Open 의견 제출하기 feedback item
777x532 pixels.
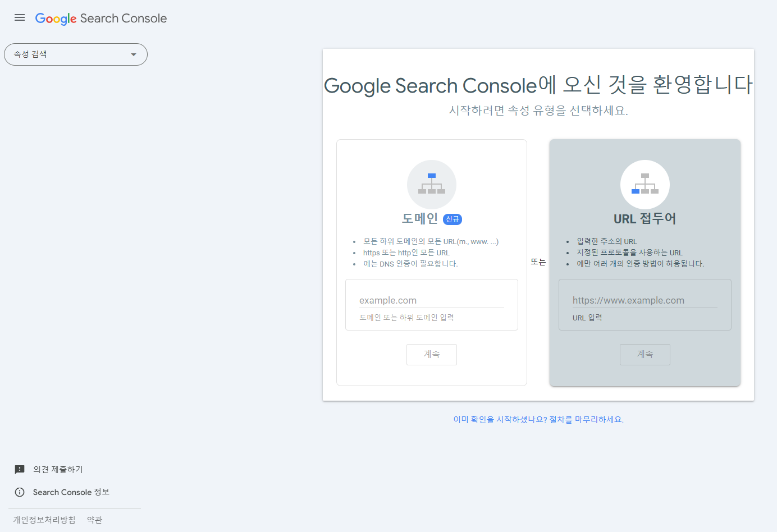tap(58, 469)
